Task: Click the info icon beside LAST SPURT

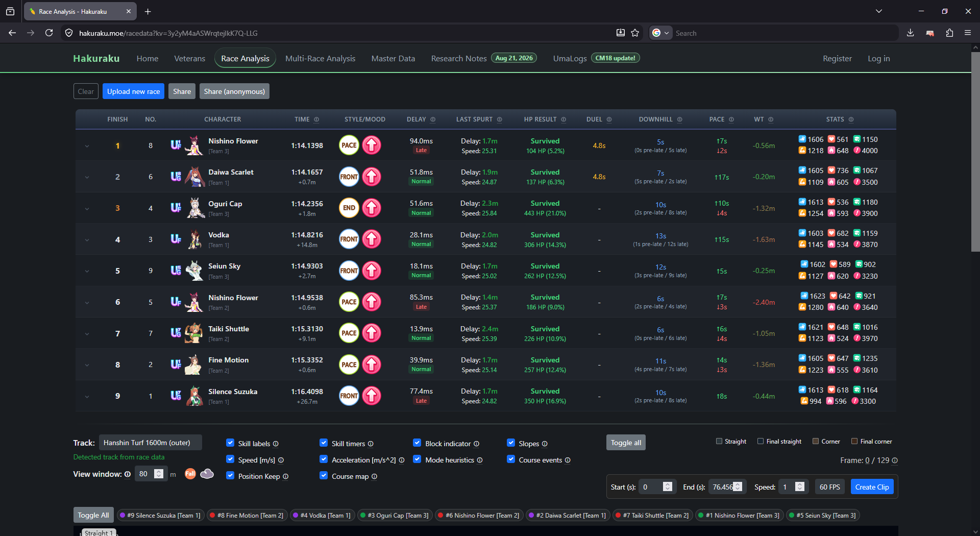Action: pyautogui.click(x=500, y=119)
